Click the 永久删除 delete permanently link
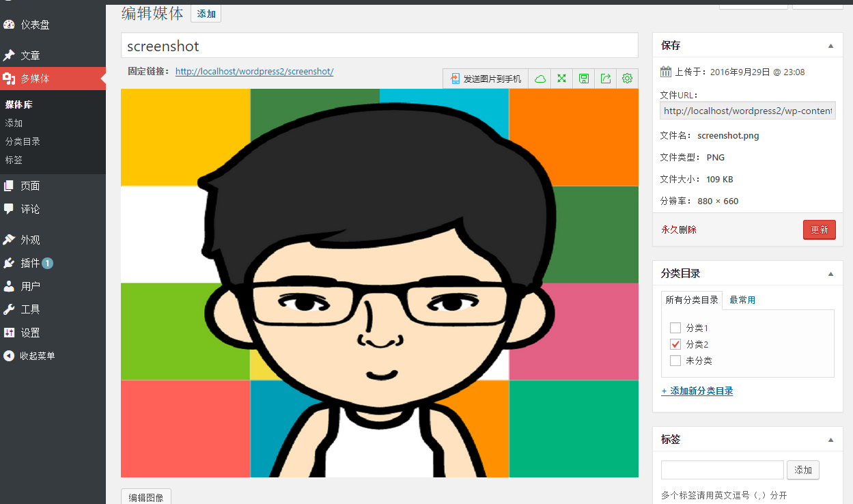853x504 pixels. (678, 229)
